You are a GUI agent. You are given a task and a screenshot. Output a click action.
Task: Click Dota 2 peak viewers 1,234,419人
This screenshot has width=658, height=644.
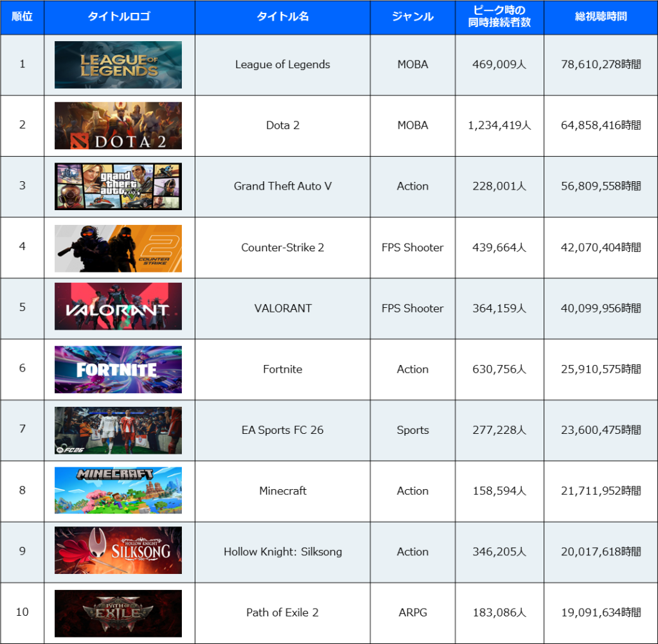[x=499, y=125]
